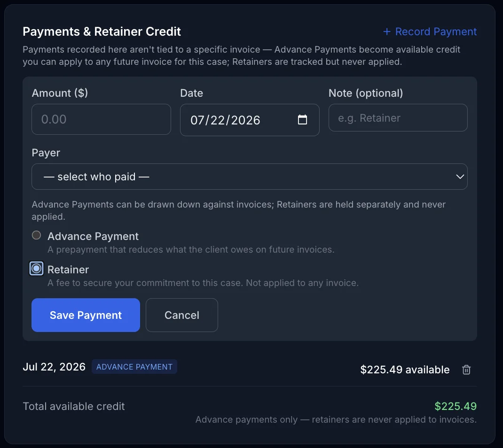Click the ADVANCE PAYMENT badge
Image resolution: width=503 pixels, height=448 pixels.
click(x=134, y=367)
